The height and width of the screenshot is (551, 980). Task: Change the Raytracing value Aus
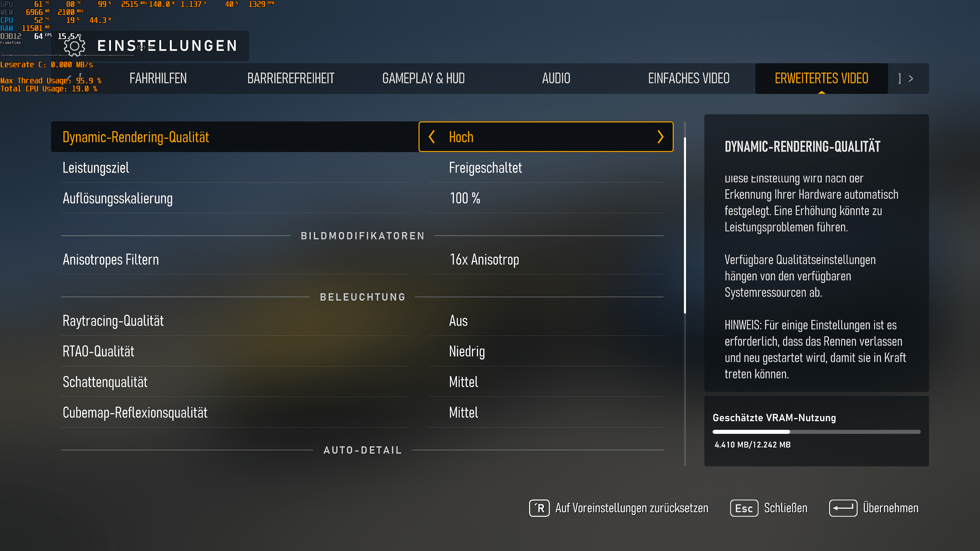click(x=458, y=321)
